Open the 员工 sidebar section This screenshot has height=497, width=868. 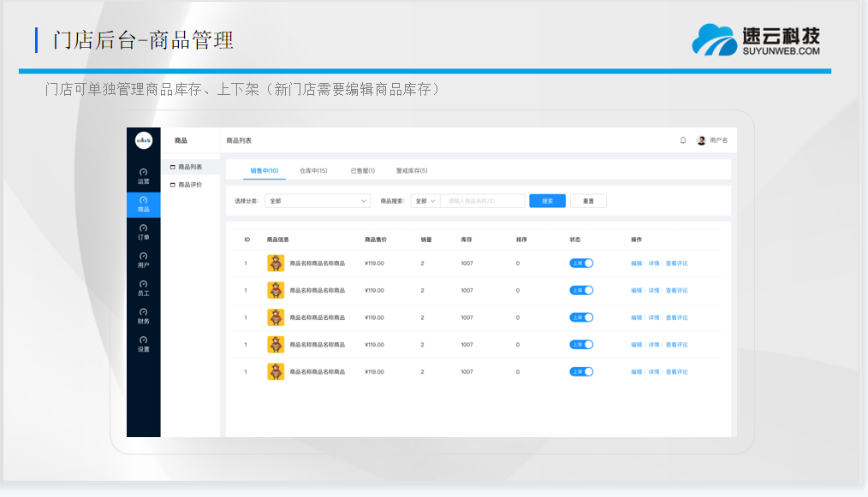click(x=143, y=288)
